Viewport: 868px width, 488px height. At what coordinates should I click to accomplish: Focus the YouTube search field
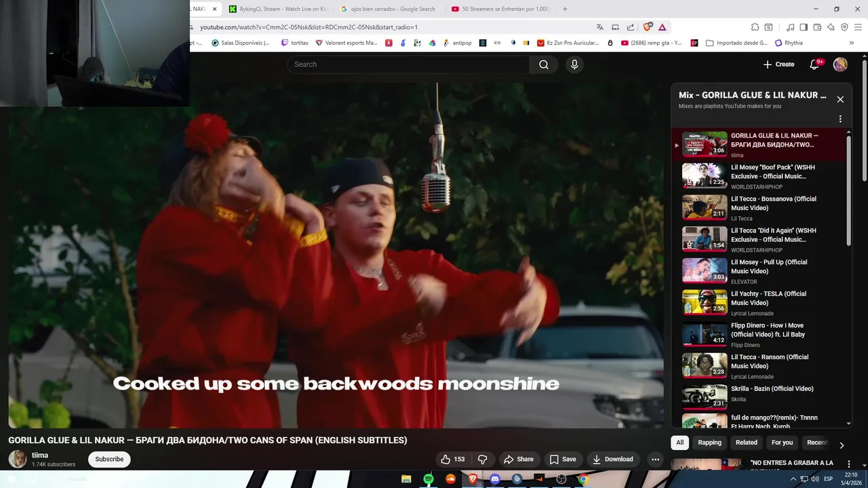tap(408, 64)
